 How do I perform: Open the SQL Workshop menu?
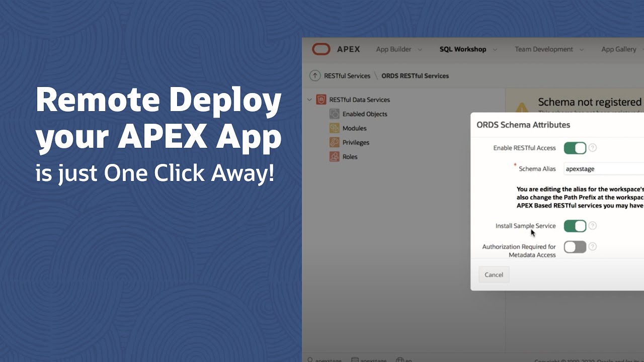463,49
